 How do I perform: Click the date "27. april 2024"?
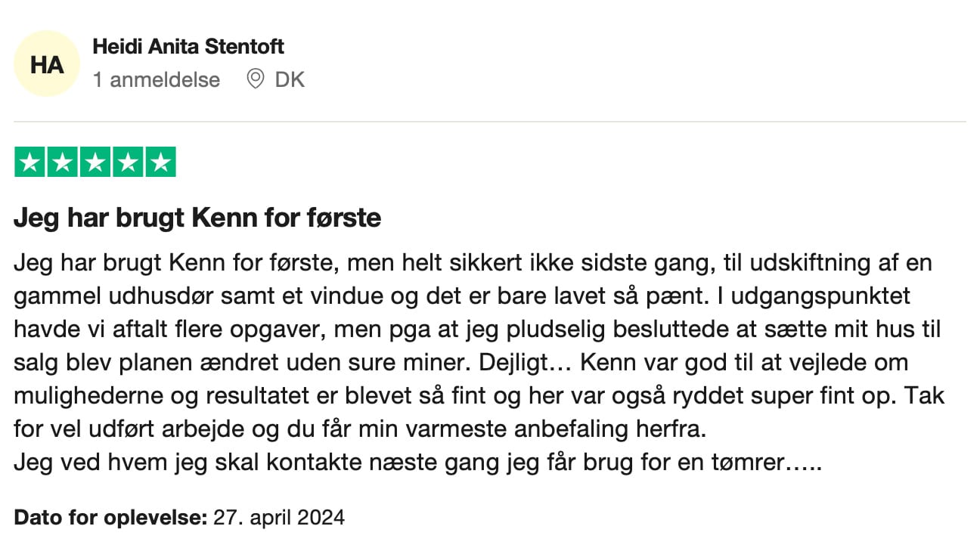(x=279, y=518)
